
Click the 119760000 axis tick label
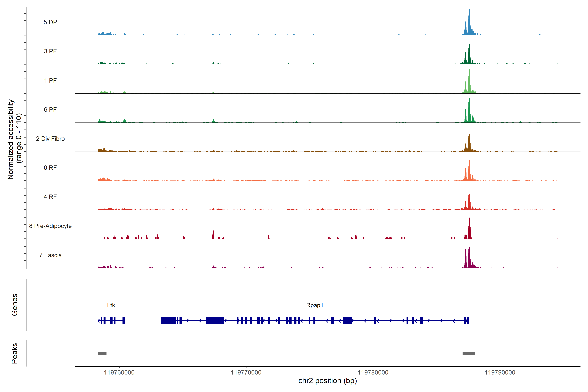point(119,373)
